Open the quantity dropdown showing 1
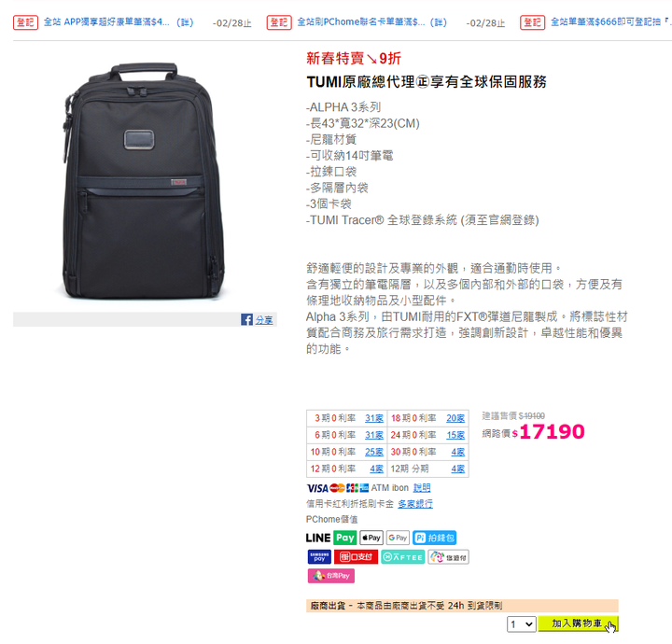 [521, 623]
